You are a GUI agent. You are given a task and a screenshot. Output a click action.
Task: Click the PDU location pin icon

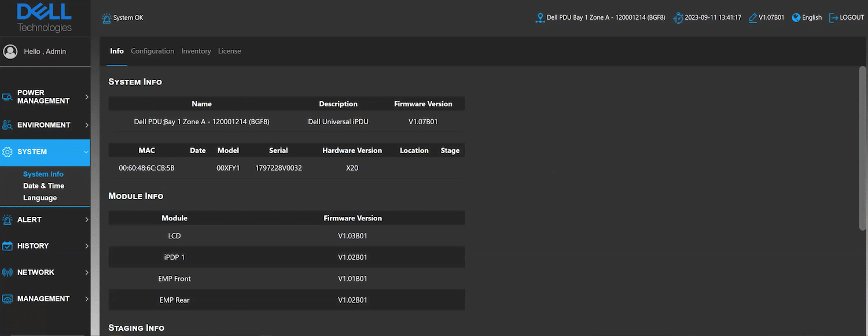(540, 18)
